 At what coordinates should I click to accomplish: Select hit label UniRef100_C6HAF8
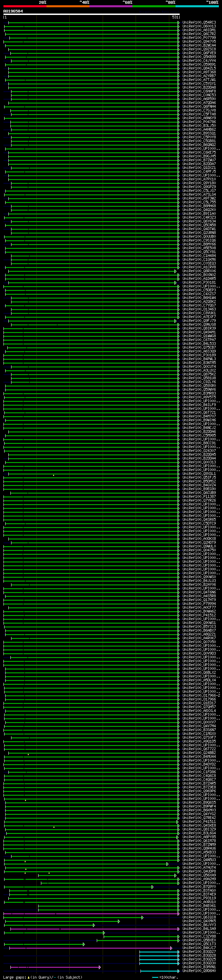click(x=199, y=91)
